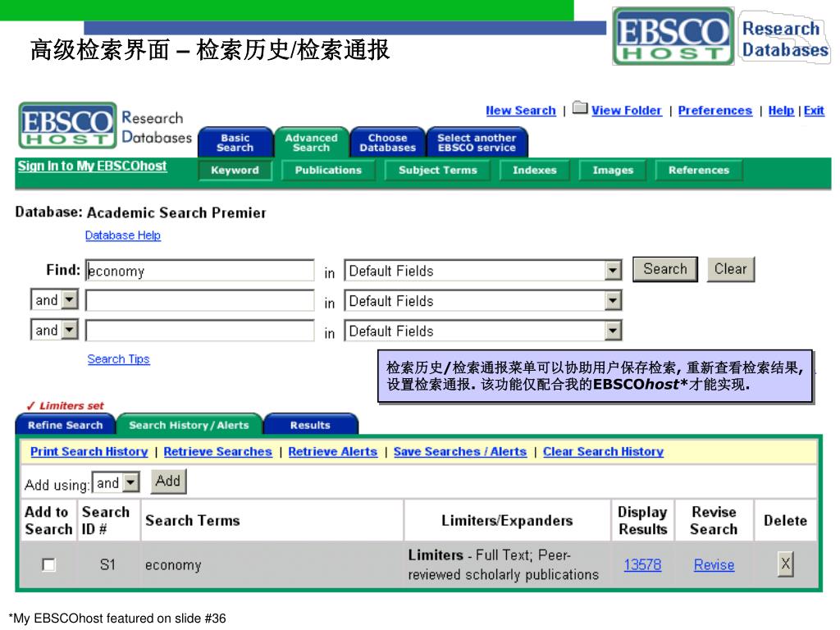Click Save Searches / Alerts link

[460, 452]
